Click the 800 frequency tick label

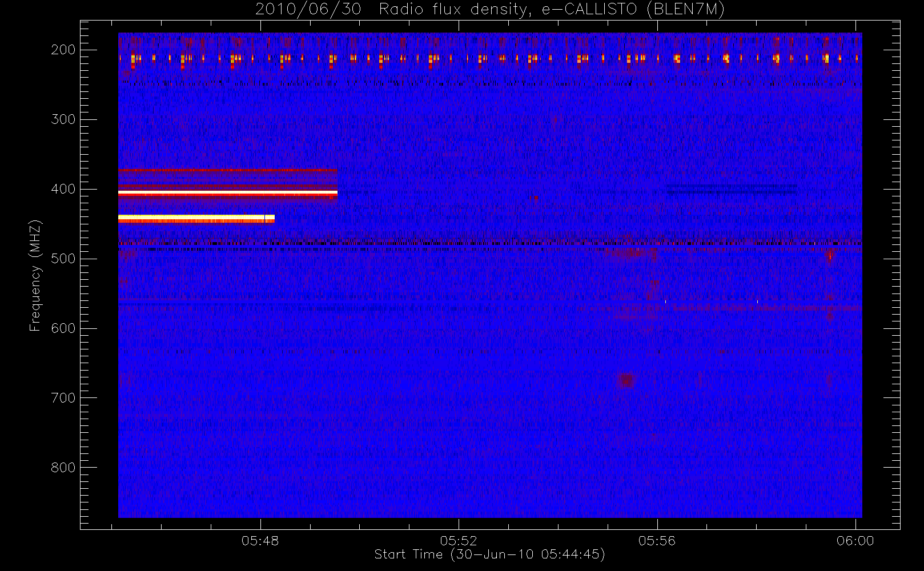pyautogui.click(x=63, y=468)
